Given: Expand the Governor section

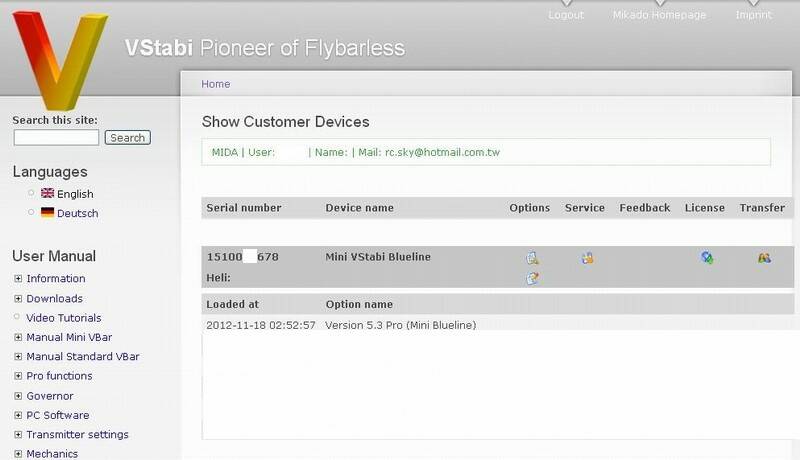Looking at the screenshot, I should pyautogui.click(x=18, y=396).
